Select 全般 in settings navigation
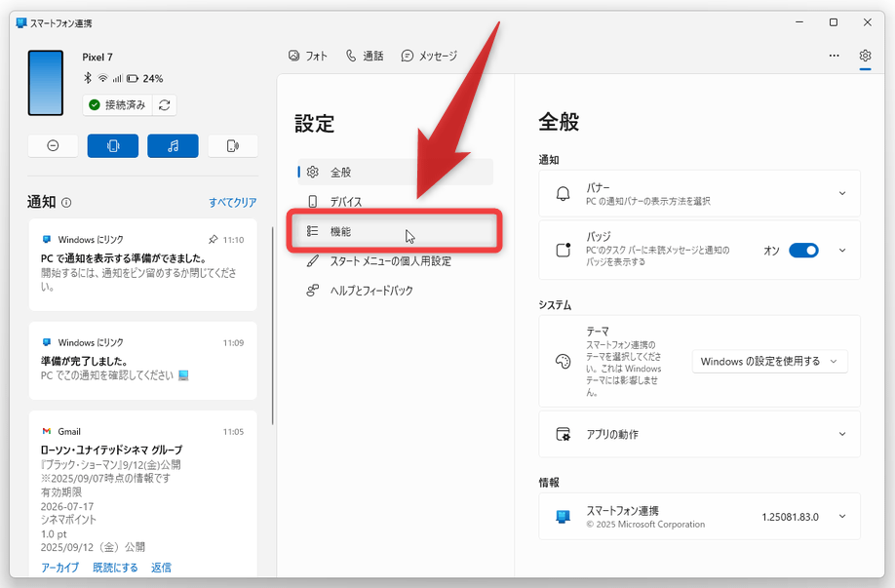Screen dimensions: 895x588 click(395, 173)
